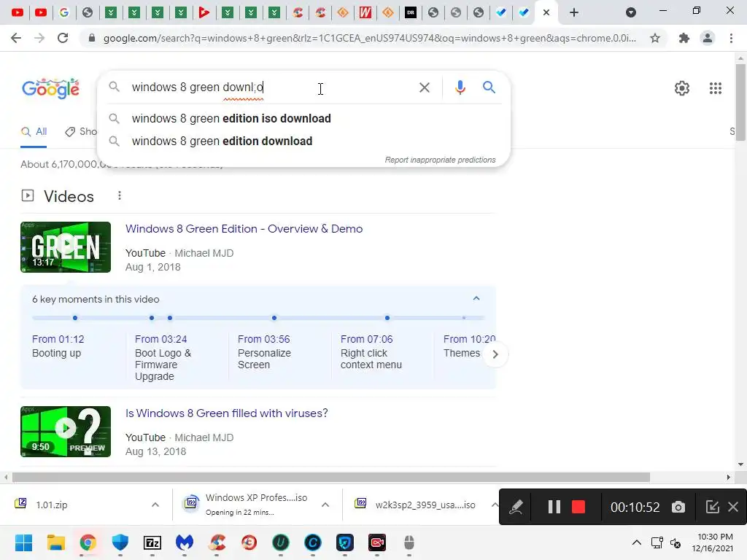Open File Explorer from taskbar
The image size is (747, 560).
(x=55, y=542)
